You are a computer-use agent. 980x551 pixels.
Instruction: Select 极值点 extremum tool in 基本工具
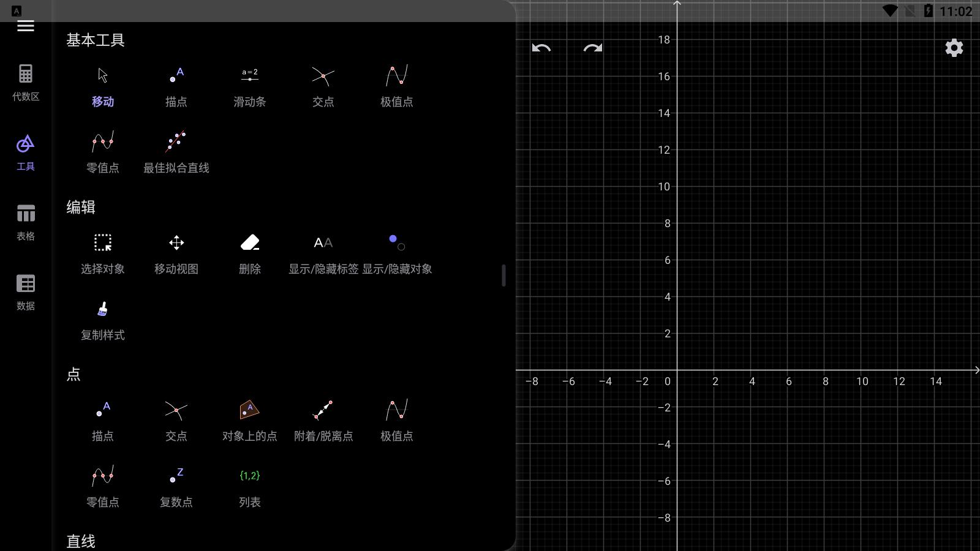(x=397, y=86)
